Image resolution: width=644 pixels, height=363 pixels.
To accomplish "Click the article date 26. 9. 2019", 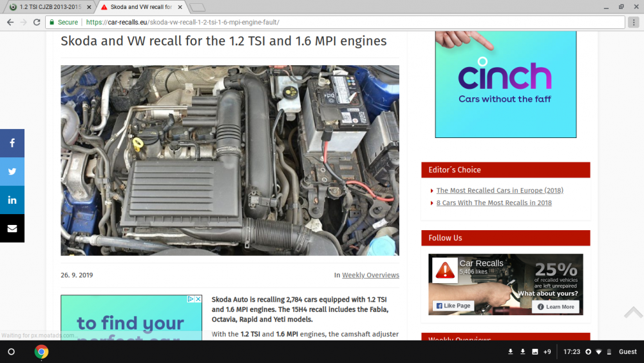I will (77, 275).
